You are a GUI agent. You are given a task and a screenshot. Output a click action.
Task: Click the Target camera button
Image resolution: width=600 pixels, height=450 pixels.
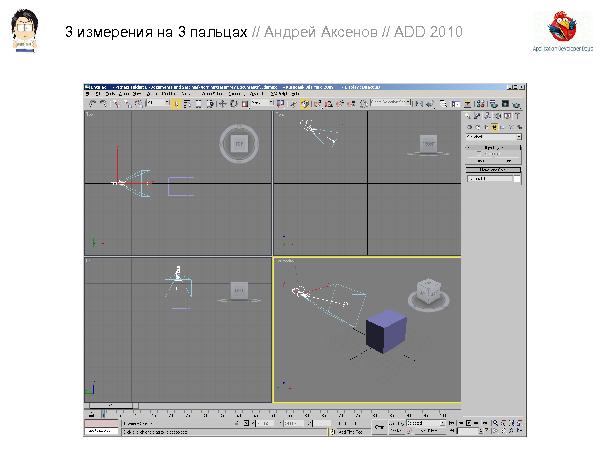point(481,161)
